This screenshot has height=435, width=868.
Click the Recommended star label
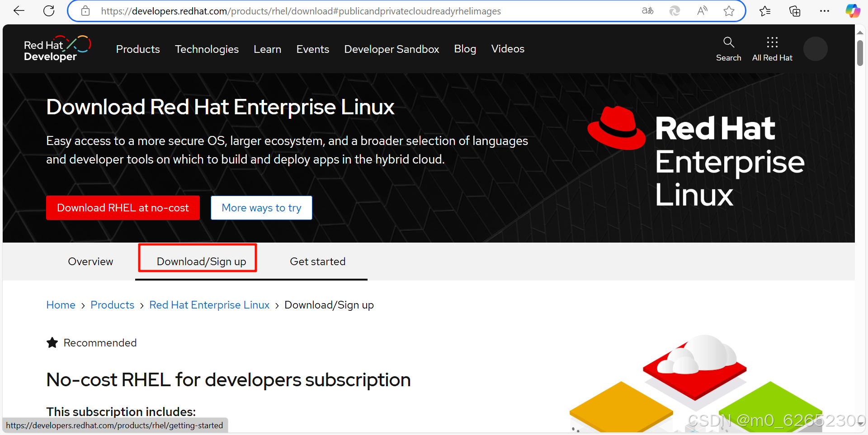click(91, 343)
